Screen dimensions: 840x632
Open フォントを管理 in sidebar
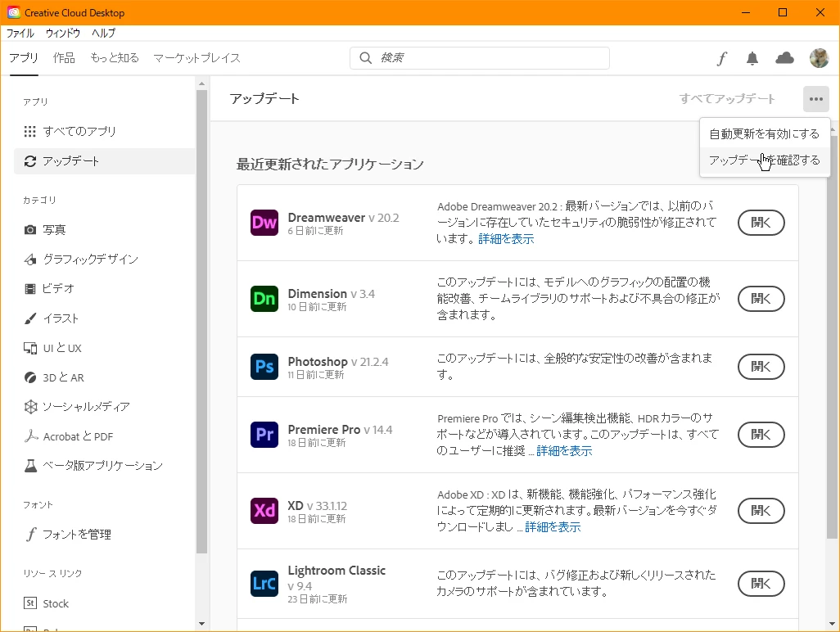click(105, 535)
